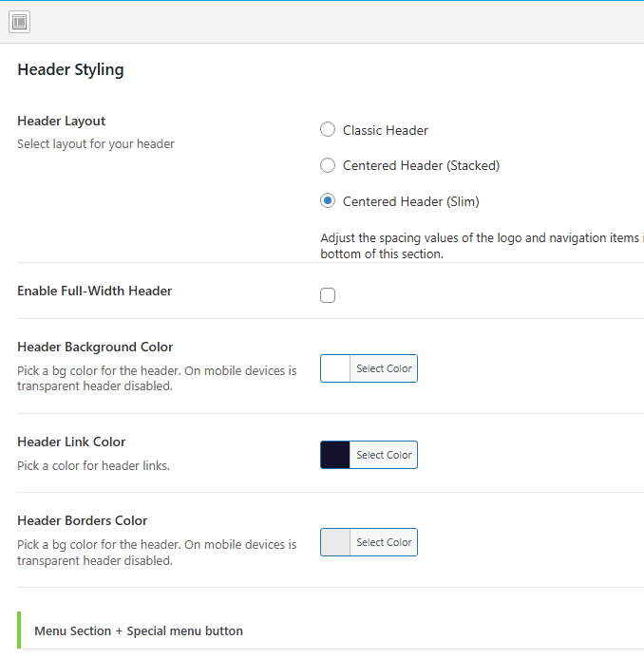Open Select Color for Header Link Color
This screenshot has width=644, height=658.
tap(384, 455)
